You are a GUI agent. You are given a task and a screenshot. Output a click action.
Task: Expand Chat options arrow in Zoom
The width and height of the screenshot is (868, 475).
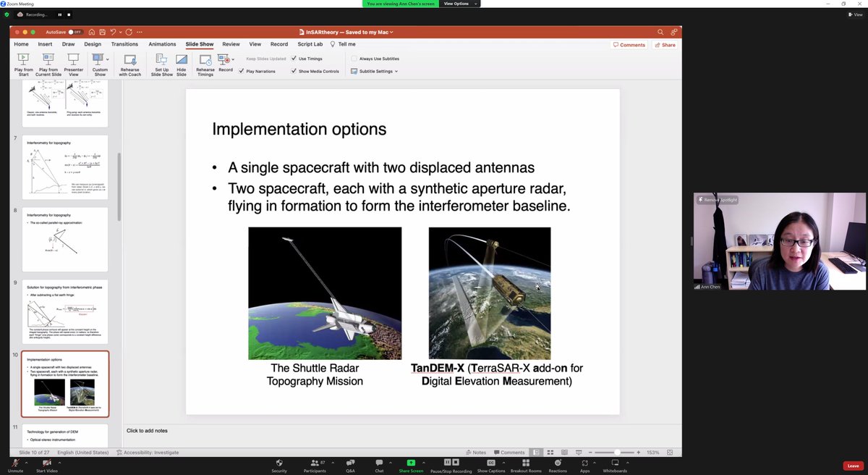(x=389, y=462)
